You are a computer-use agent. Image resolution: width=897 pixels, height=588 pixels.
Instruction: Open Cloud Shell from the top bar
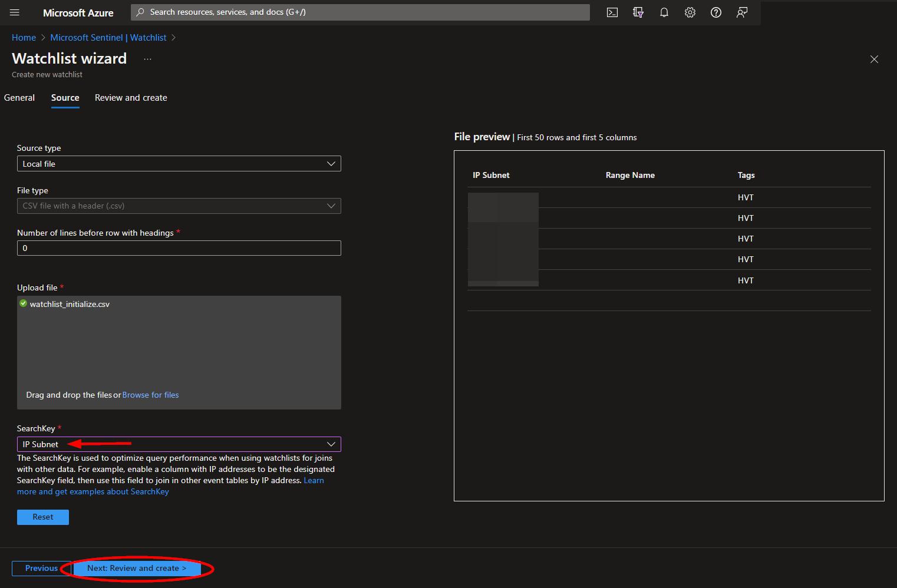pyautogui.click(x=612, y=12)
